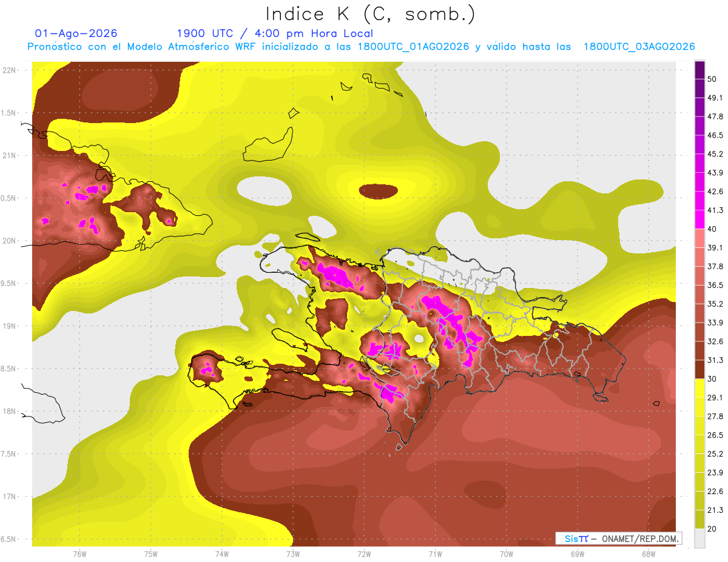Screen dimensions: 728x562
Task: Click the colorbar value '46.5'
Action: point(715,135)
